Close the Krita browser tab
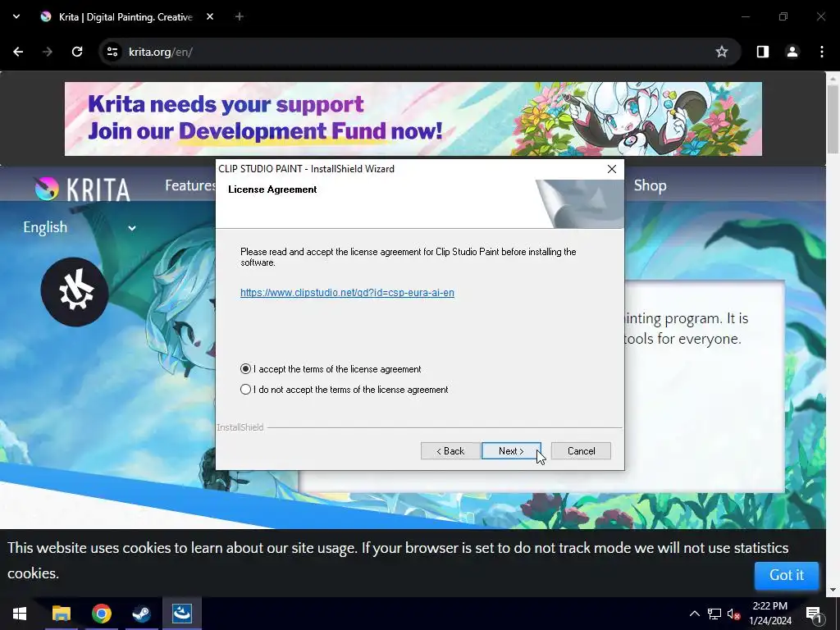The image size is (840, 630). (x=210, y=16)
